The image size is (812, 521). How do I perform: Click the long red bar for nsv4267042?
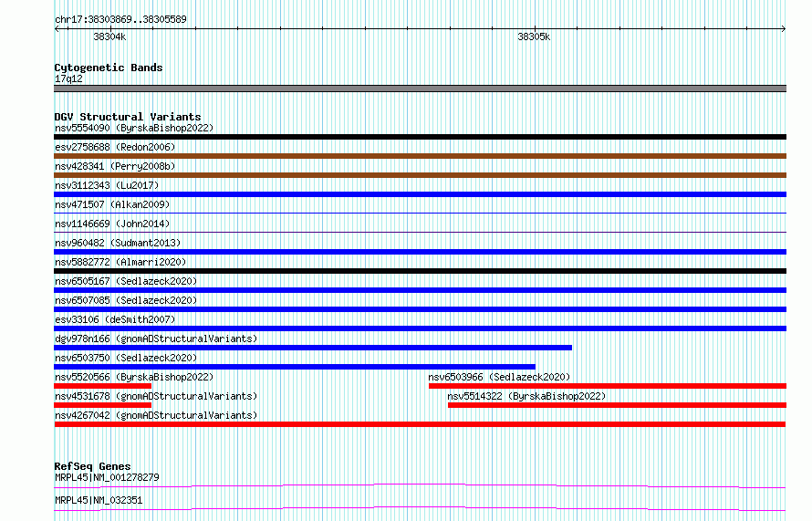tap(420, 424)
